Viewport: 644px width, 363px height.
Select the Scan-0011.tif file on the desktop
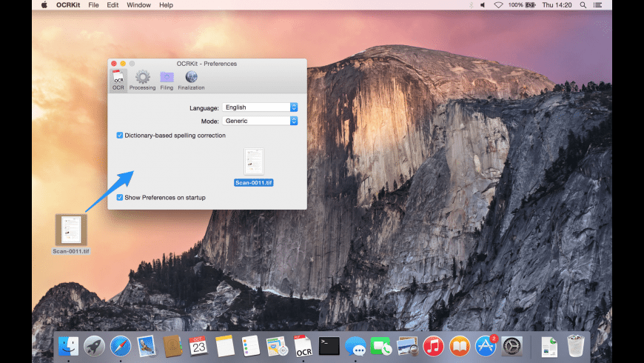click(x=71, y=230)
